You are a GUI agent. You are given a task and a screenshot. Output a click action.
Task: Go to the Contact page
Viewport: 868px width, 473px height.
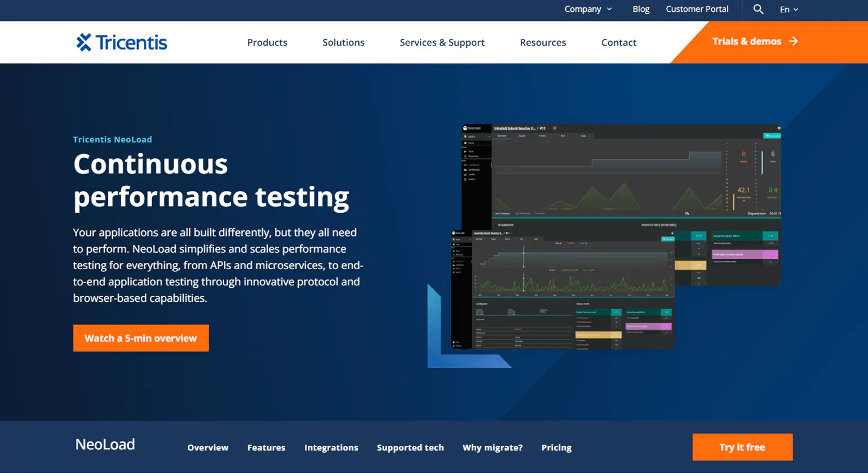(x=618, y=42)
